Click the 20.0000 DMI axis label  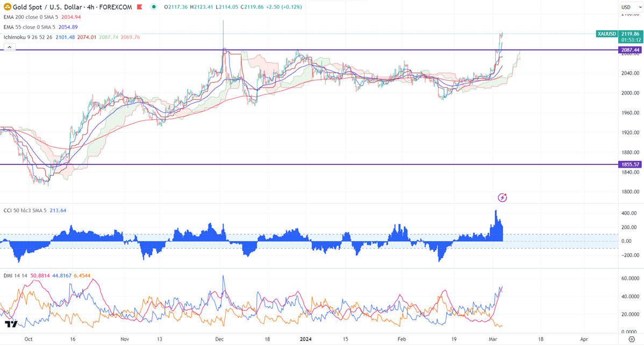tap(631, 314)
